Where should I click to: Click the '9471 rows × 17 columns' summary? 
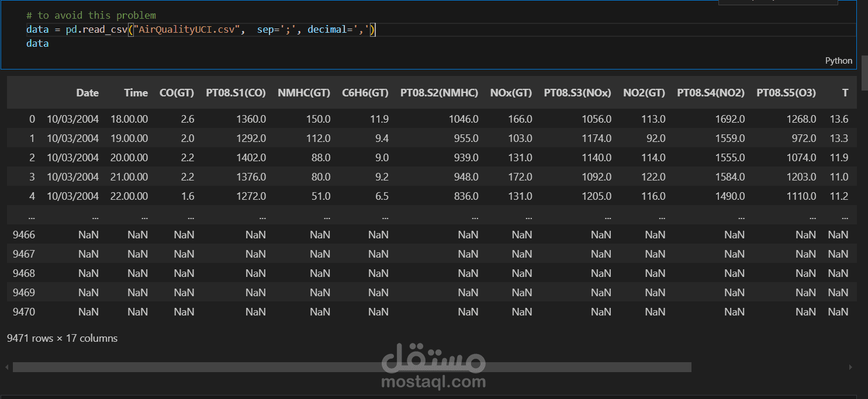62,338
